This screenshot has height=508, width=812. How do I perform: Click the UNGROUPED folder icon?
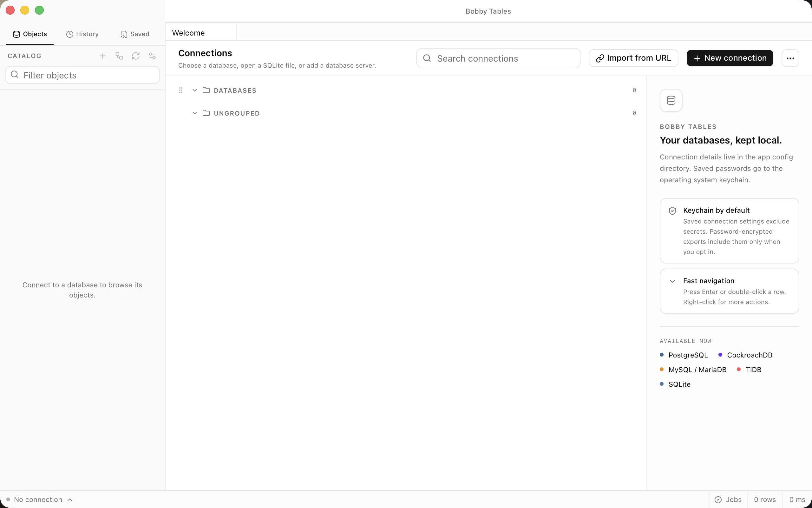(206, 113)
